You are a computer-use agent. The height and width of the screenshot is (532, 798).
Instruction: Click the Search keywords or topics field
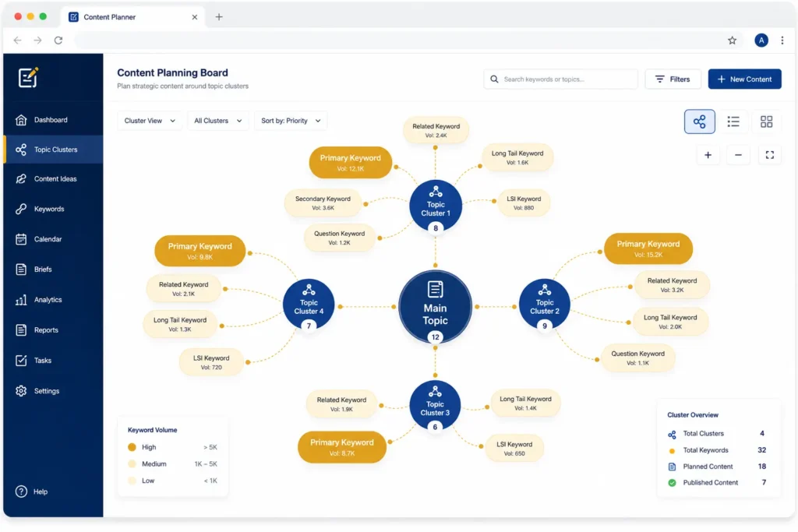tap(560, 79)
